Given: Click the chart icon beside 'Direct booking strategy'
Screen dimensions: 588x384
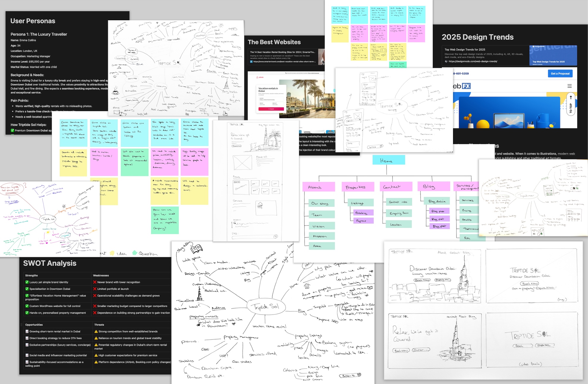Looking at the screenshot, I should [x=27, y=338].
